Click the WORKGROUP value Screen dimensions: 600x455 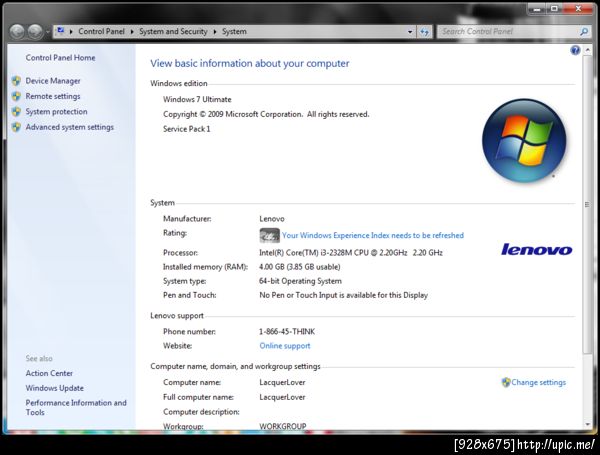pyautogui.click(x=283, y=426)
